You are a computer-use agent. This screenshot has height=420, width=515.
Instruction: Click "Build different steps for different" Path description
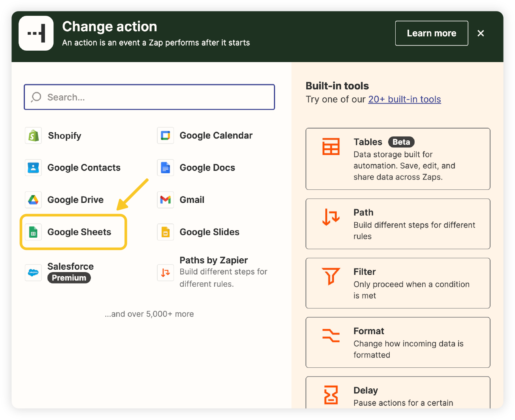pyautogui.click(x=414, y=225)
